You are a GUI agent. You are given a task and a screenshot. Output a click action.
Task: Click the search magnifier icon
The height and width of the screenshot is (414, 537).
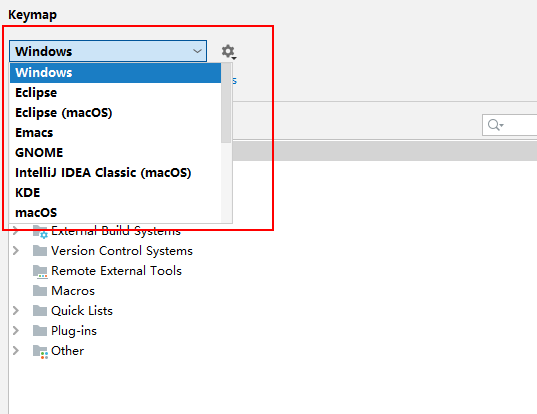495,125
